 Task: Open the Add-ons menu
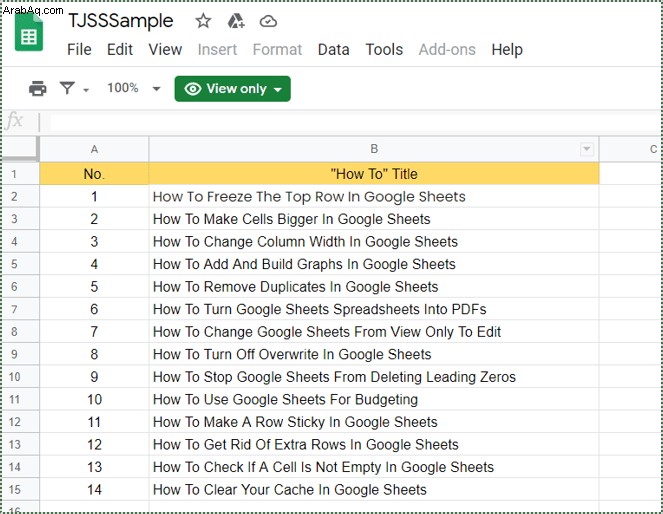(x=447, y=49)
